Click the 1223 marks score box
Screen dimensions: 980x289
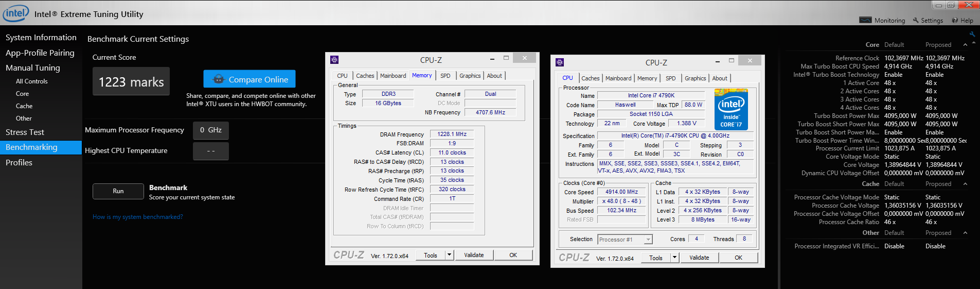[x=131, y=81]
